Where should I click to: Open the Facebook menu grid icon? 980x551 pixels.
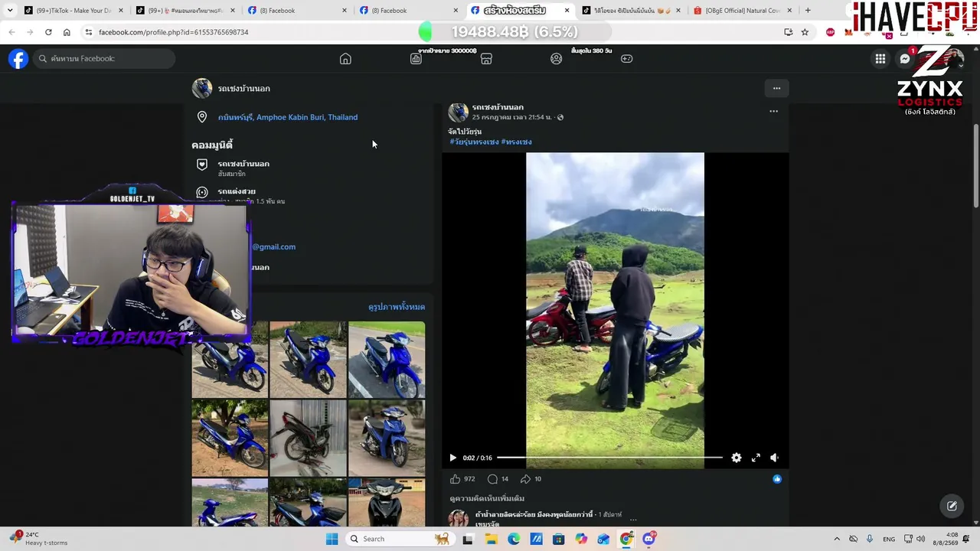pyautogui.click(x=880, y=59)
